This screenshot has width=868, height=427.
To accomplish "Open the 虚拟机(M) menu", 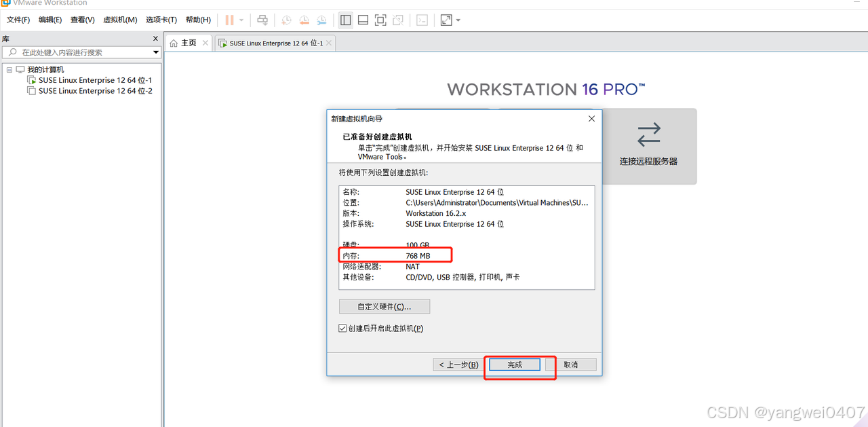I will 120,20.
